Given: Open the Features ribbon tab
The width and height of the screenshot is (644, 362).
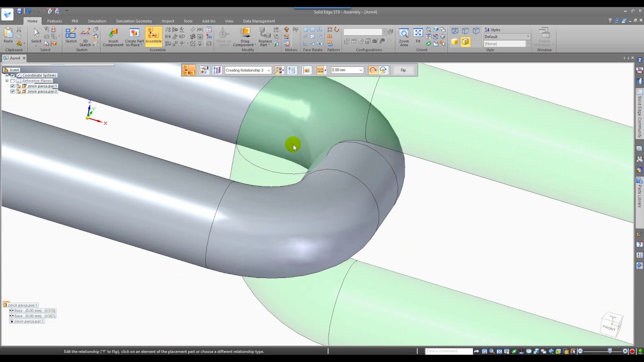Looking at the screenshot, I should pyautogui.click(x=54, y=21).
